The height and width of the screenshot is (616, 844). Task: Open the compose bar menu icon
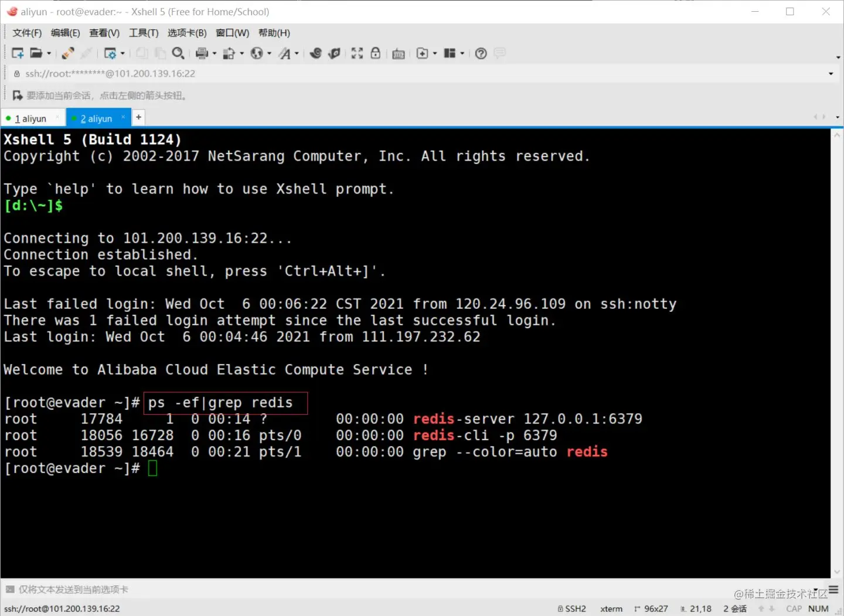(x=833, y=590)
